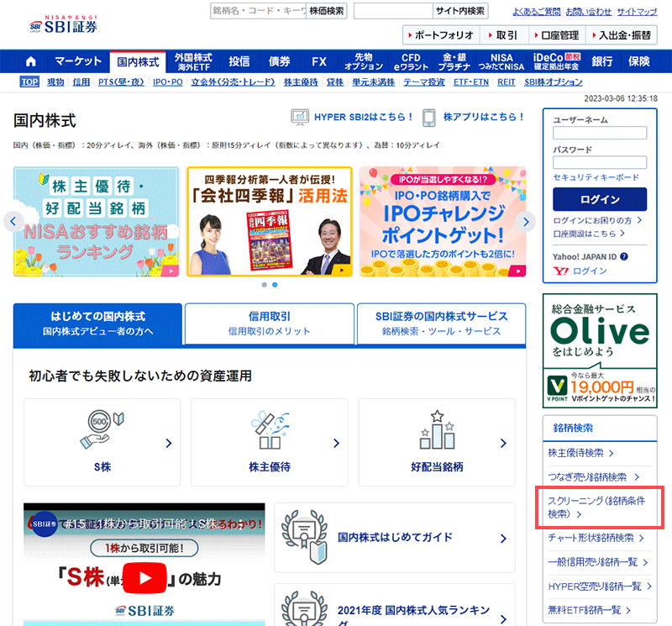
Task: Focus the パスワード input field
Action: tap(600, 162)
